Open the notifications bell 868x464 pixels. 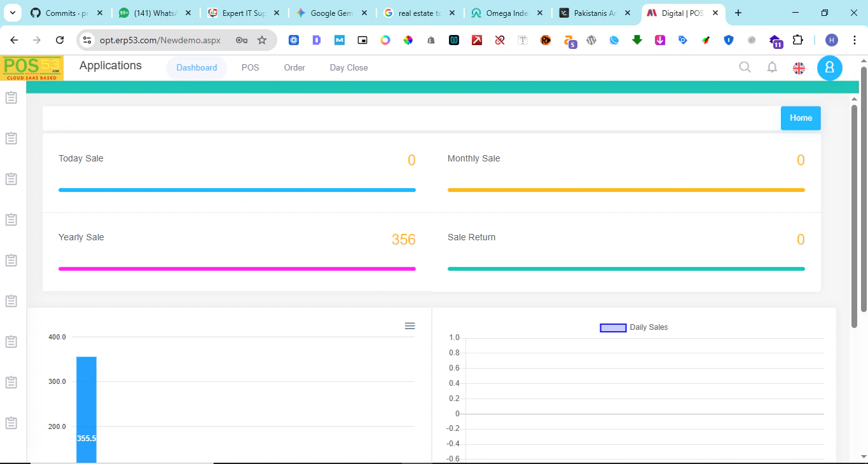pyautogui.click(x=772, y=67)
